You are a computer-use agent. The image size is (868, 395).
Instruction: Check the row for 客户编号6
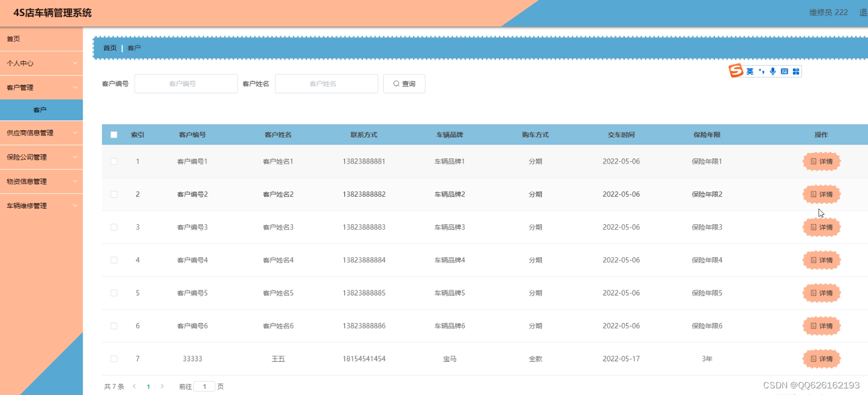coord(114,326)
